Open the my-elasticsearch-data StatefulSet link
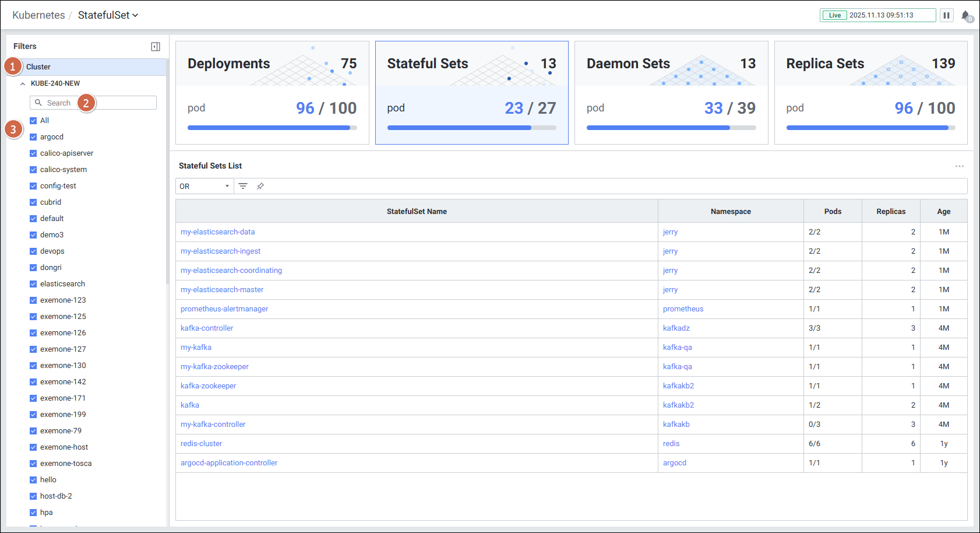980x533 pixels. [x=217, y=232]
